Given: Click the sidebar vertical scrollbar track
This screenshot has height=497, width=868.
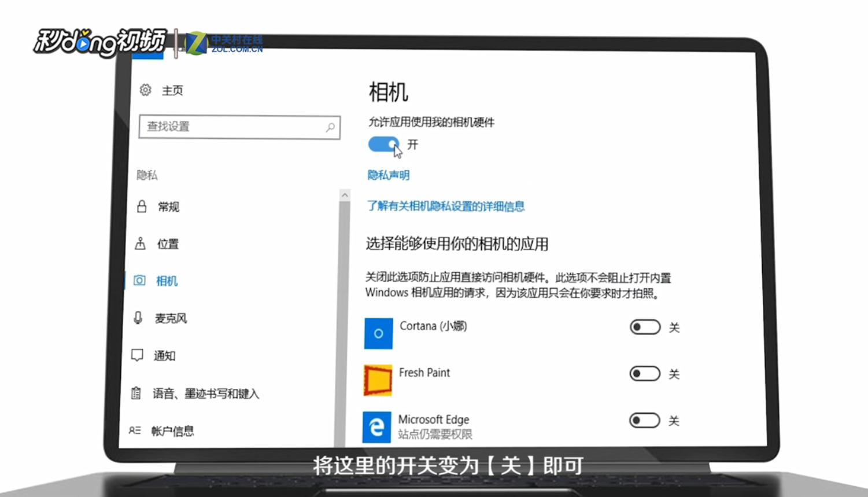Looking at the screenshot, I should (x=343, y=324).
